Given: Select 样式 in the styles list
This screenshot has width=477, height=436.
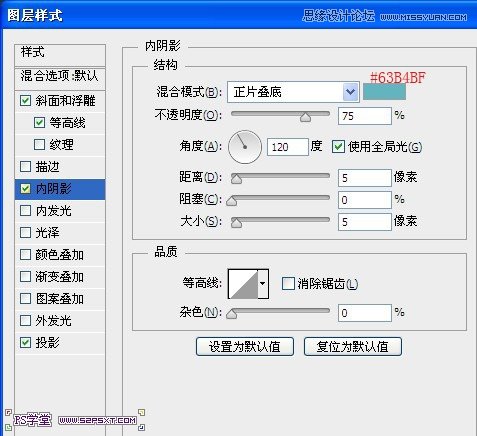Looking at the screenshot, I should click(60, 55).
